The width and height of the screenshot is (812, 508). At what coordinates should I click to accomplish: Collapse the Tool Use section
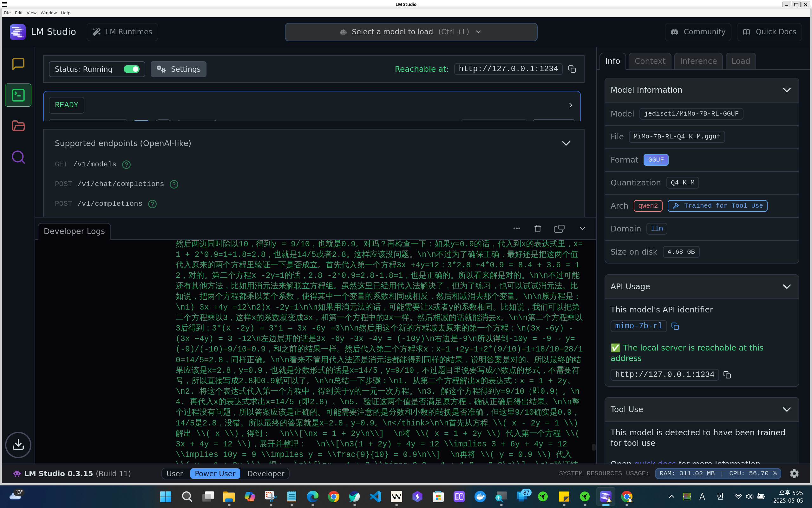pyautogui.click(x=787, y=410)
